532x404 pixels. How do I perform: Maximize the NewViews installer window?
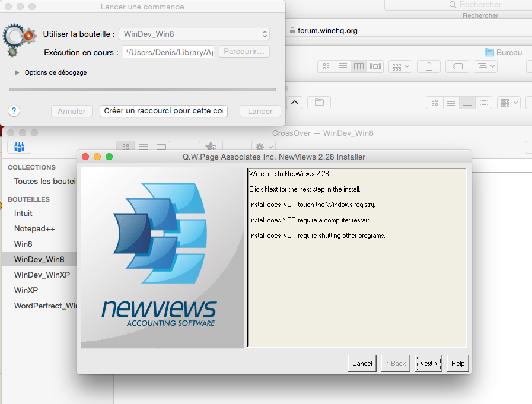pyautogui.click(x=109, y=157)
